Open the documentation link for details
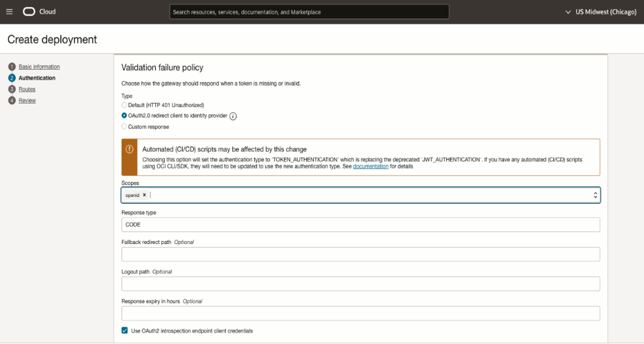644x344 pixels. click(x=370, y=166)
